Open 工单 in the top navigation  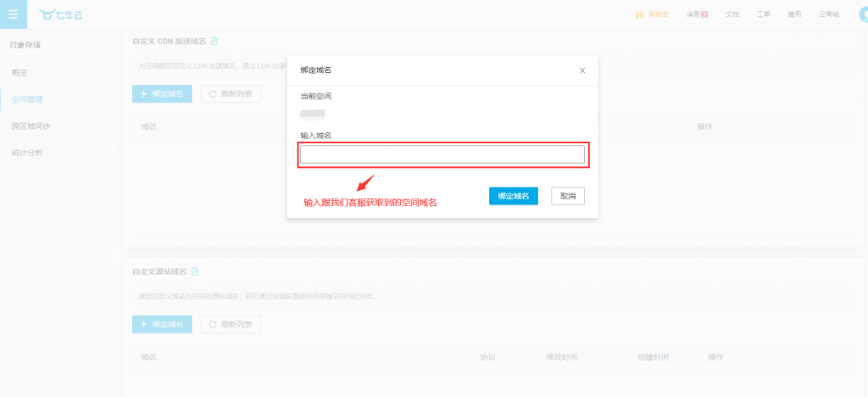[763, 14]
